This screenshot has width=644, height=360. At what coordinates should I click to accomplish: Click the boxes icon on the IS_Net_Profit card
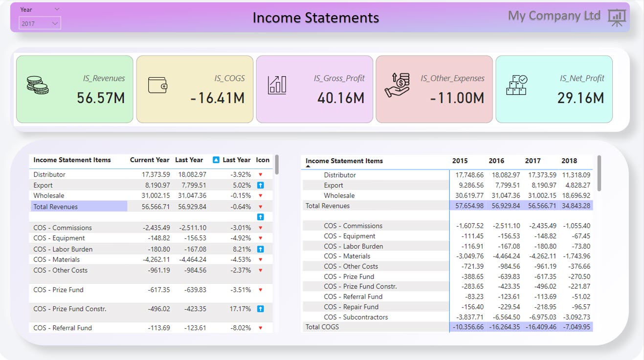pyautogui.click(x=516, y=85)
